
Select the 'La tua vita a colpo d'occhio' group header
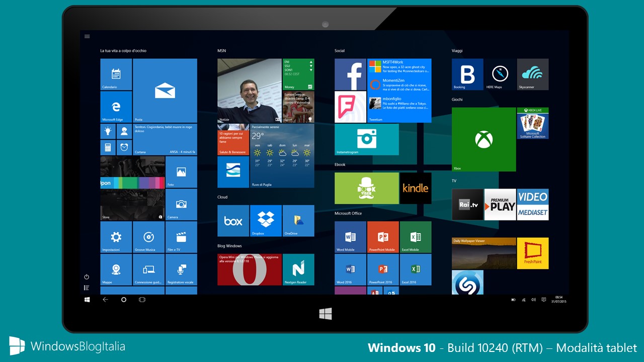(123, 51)
